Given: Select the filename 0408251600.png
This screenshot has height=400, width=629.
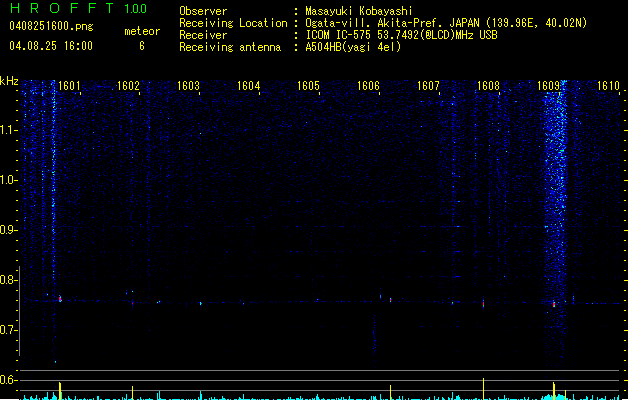Looking at the screenshot, I should 51,26.
